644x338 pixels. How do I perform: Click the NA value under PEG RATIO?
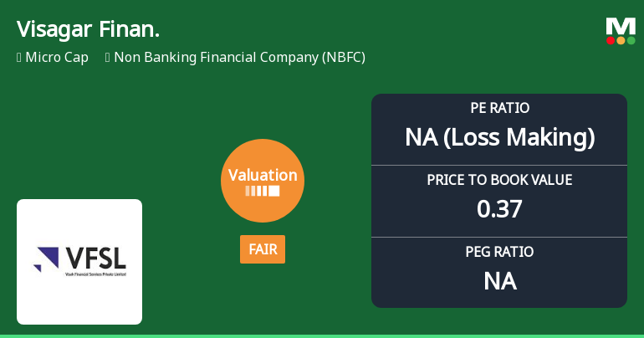pyautogui.click(x=499, y=281)
